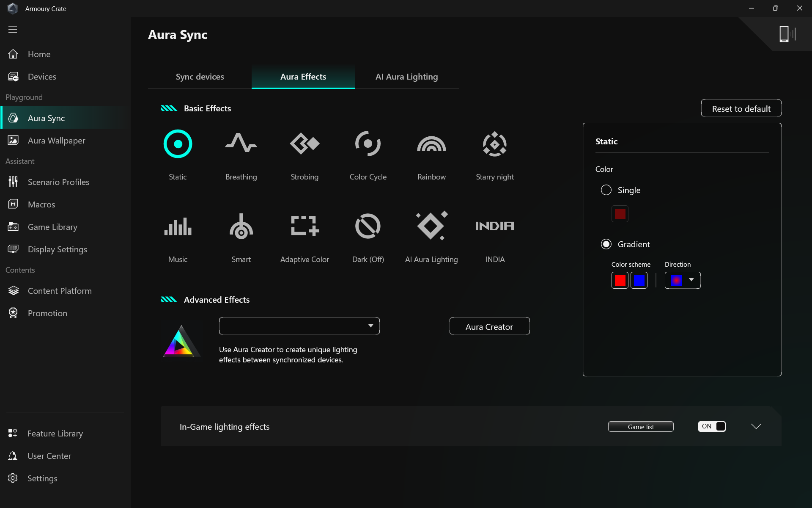Select the Rainbow effect icon
The height and width of the screenshot is (508, 812).
(431, 144)
